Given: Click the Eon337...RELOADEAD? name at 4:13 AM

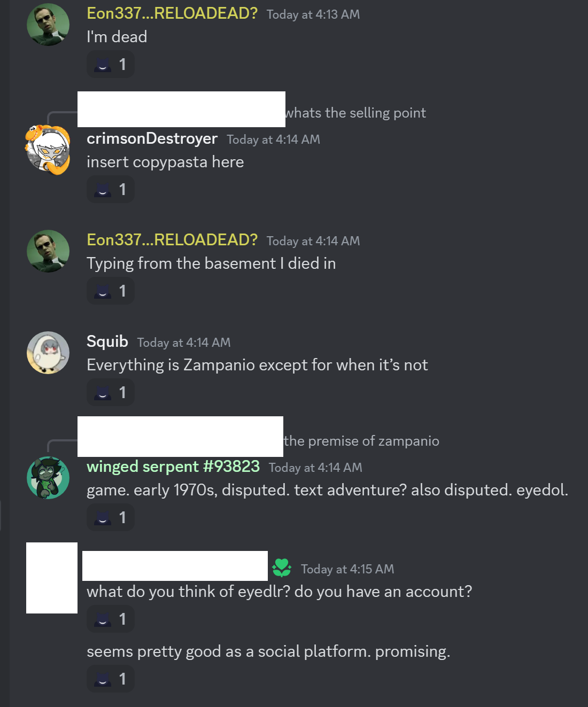Looking at the screenshot, I should click(172, 13).
